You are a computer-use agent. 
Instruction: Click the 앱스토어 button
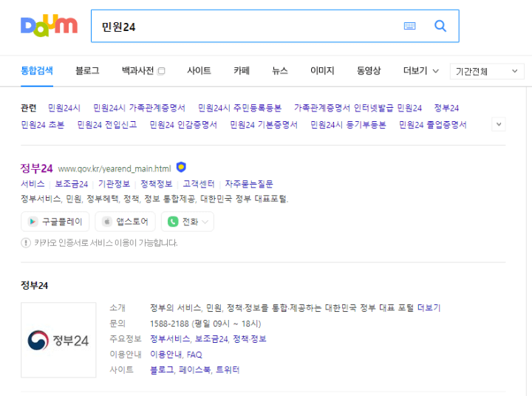click(125, 222)
